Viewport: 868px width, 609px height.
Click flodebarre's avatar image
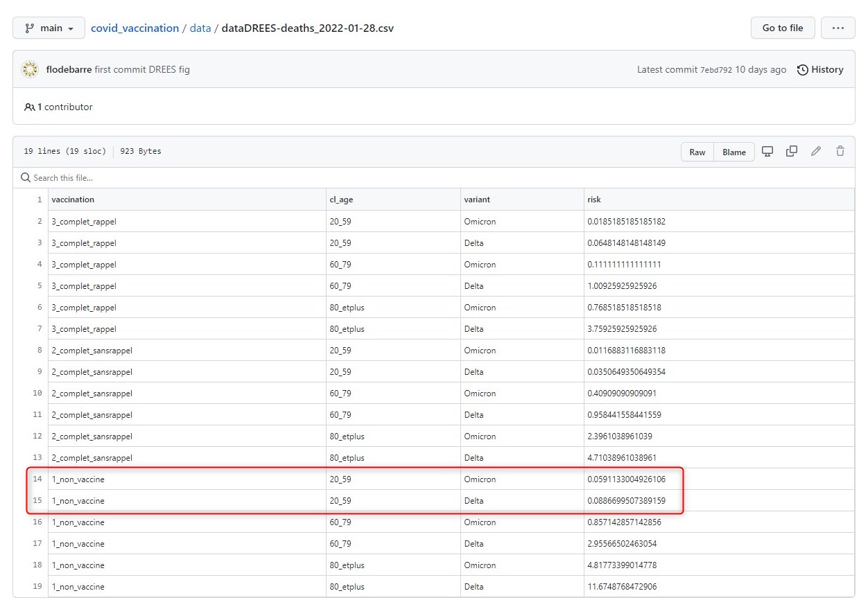(30, 69)
